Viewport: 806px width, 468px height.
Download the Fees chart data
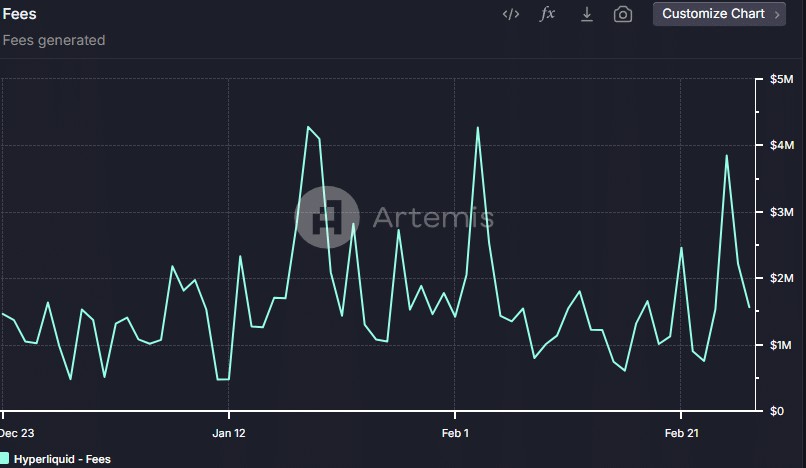click(587, 14)
